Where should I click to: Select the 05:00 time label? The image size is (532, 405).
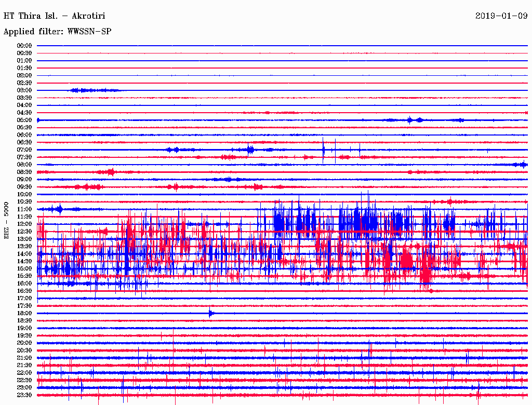point(24,120)
